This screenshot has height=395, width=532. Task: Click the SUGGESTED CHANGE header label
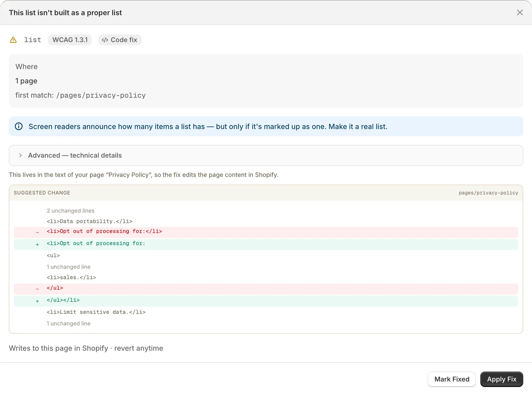42,193
